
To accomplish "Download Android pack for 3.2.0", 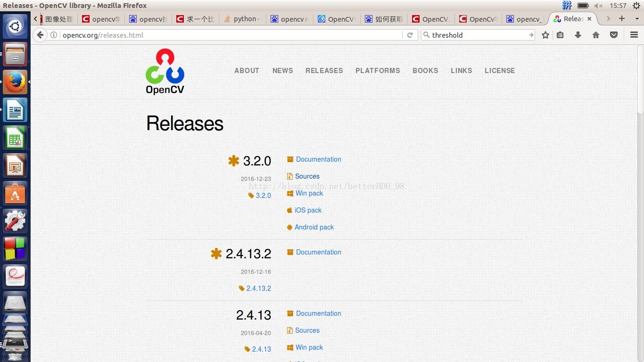I will click(x=314, y=227).
